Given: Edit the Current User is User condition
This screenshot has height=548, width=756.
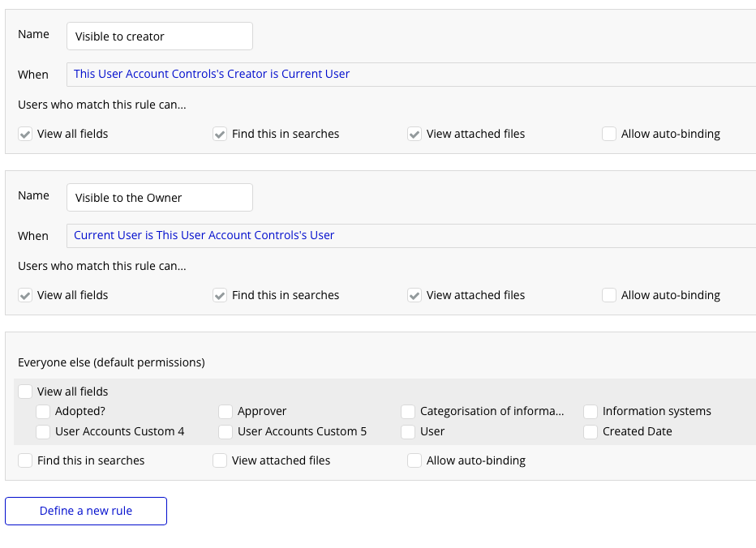Looking at the screenshot, I should tap(204, 235).
